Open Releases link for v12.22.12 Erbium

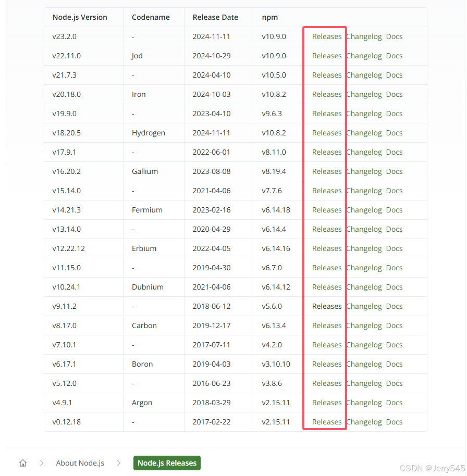click(327, 248)
